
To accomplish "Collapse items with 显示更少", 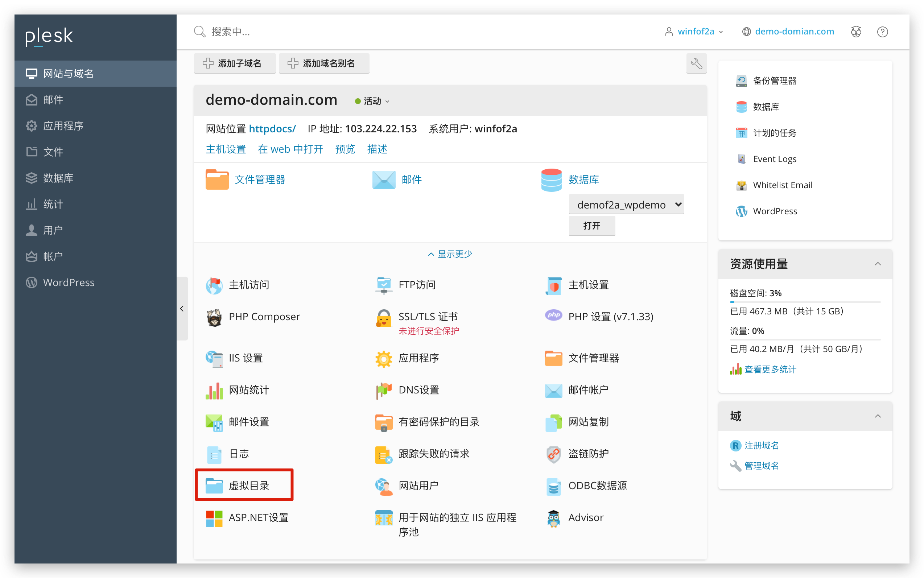I will point(450,254).
